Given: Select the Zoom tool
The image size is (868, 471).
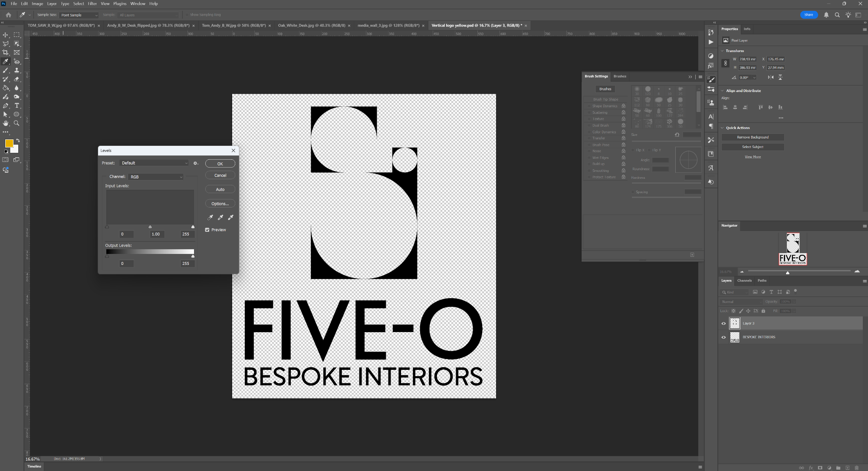Looking at the screenshot, I should [x=16, y=123].
